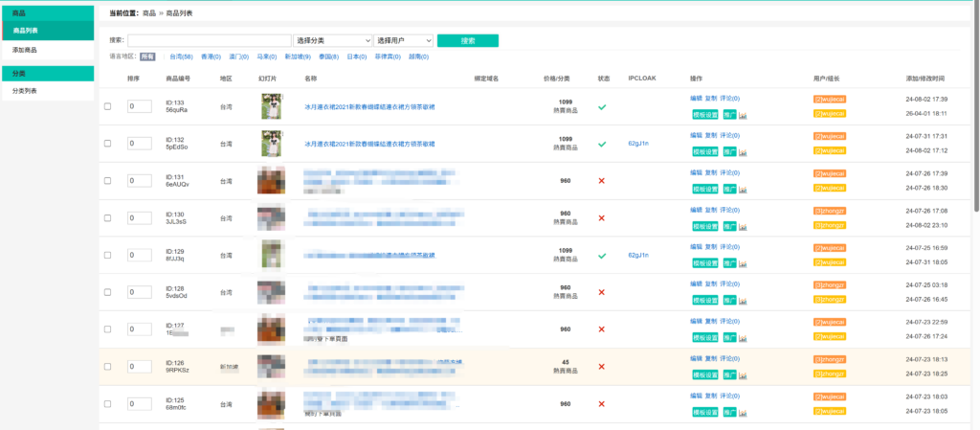Tick checkbox for product ID:133
This screenshot has width=980, height=430.
coord(107,106)
